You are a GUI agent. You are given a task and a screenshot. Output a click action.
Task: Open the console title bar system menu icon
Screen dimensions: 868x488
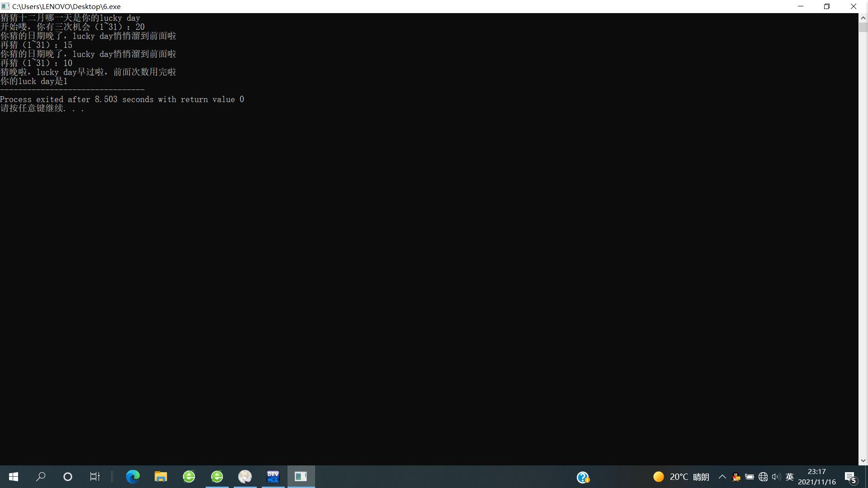[x=5, y=6]
